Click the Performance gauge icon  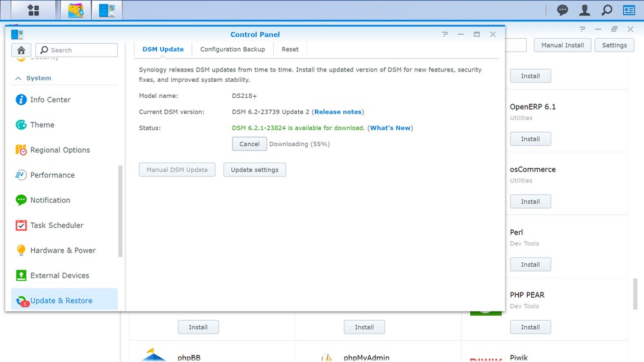[21, 175]
